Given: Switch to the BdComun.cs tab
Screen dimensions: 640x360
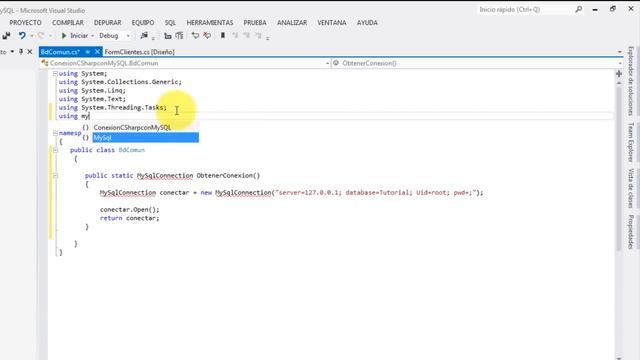Looking at the screenshot, I should point(60,52).
